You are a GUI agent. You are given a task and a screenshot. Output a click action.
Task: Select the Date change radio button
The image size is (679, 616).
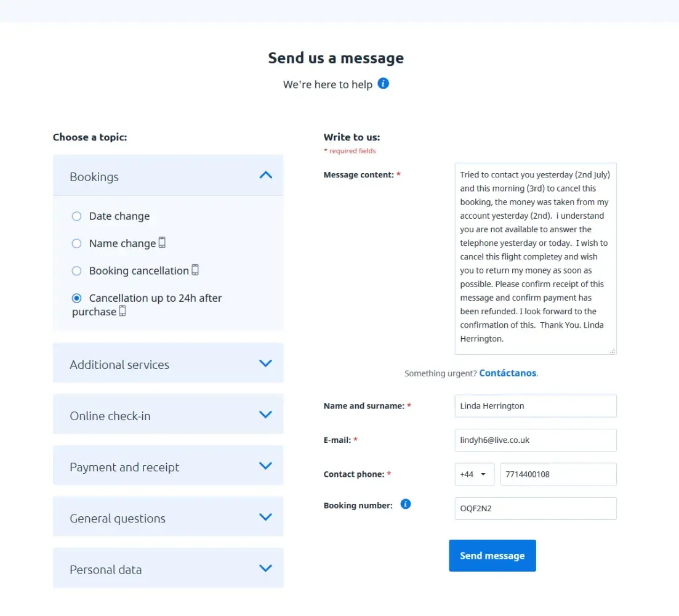76,216
